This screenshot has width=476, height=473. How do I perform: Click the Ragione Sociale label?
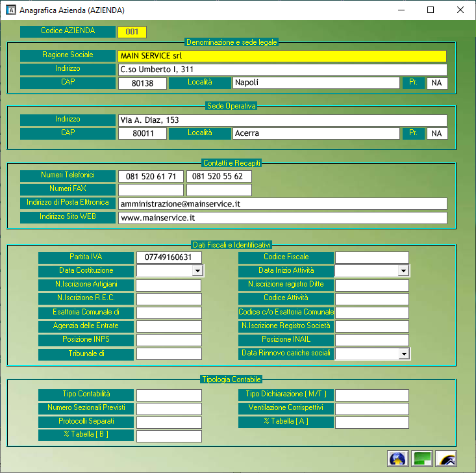pos(68,55)
